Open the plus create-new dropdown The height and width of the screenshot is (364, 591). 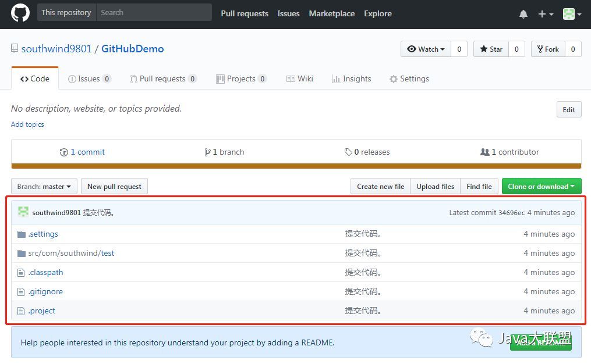(x=546, y=14)
